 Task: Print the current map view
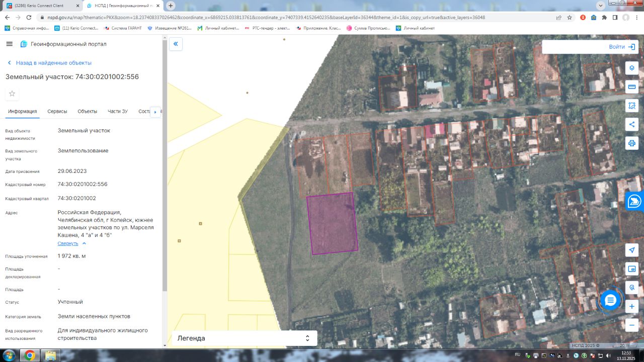point(632,143)
